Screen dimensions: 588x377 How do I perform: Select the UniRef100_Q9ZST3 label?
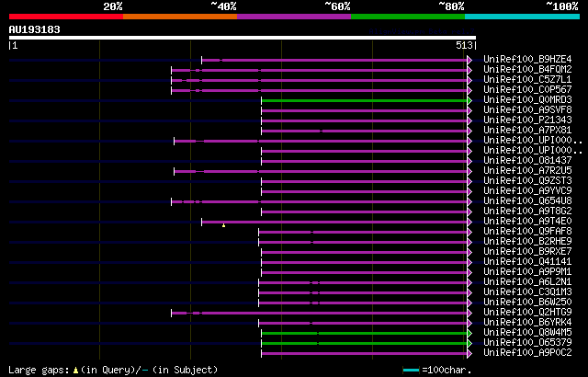pos(527,181)
